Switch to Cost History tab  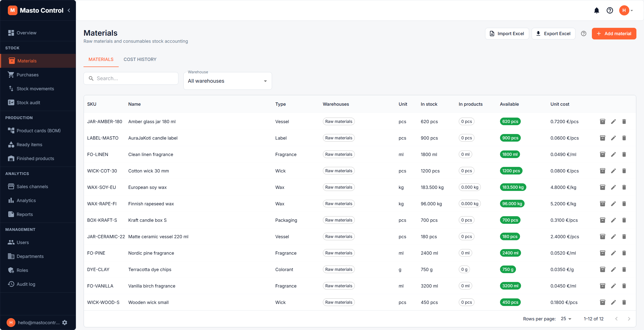click(140, 59)
